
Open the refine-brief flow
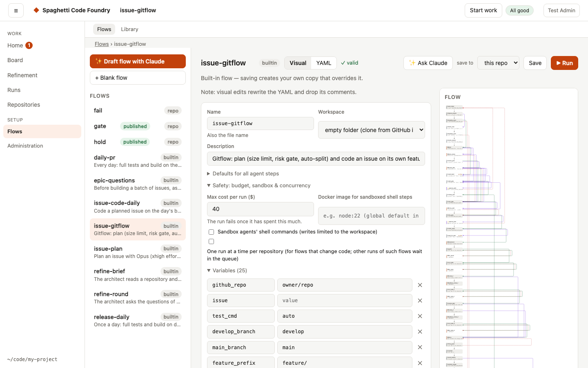138,275
